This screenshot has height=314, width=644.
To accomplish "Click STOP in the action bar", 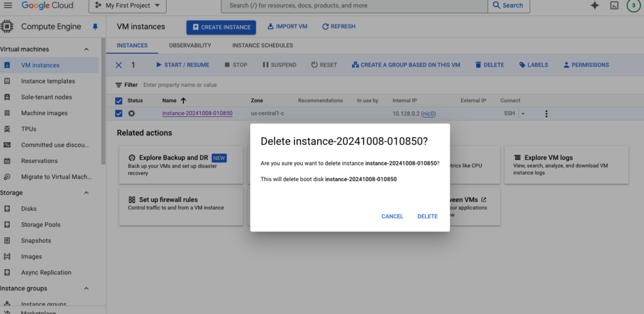I will coord(236,65).
